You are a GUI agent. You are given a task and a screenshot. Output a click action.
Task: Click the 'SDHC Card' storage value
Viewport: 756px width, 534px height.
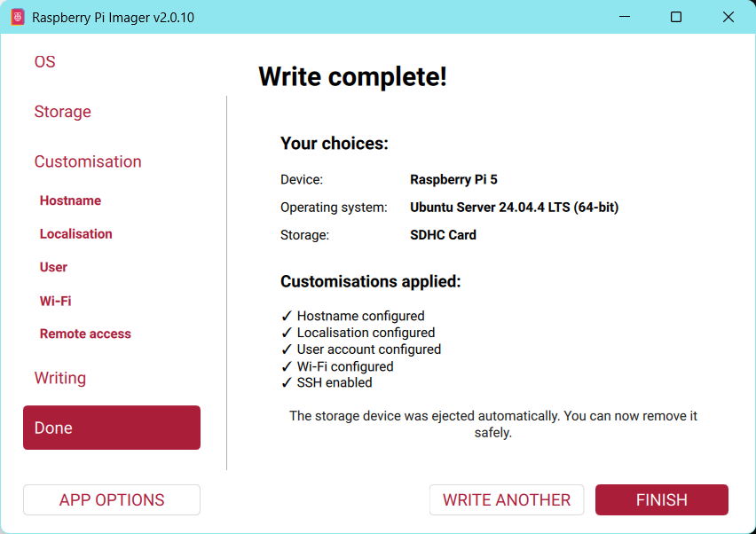443,235
